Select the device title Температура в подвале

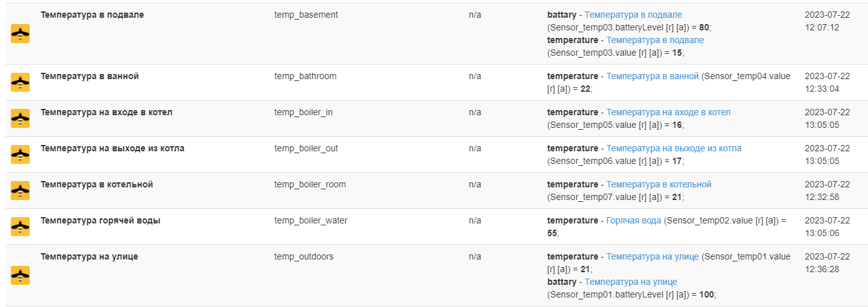click(92, 15)
